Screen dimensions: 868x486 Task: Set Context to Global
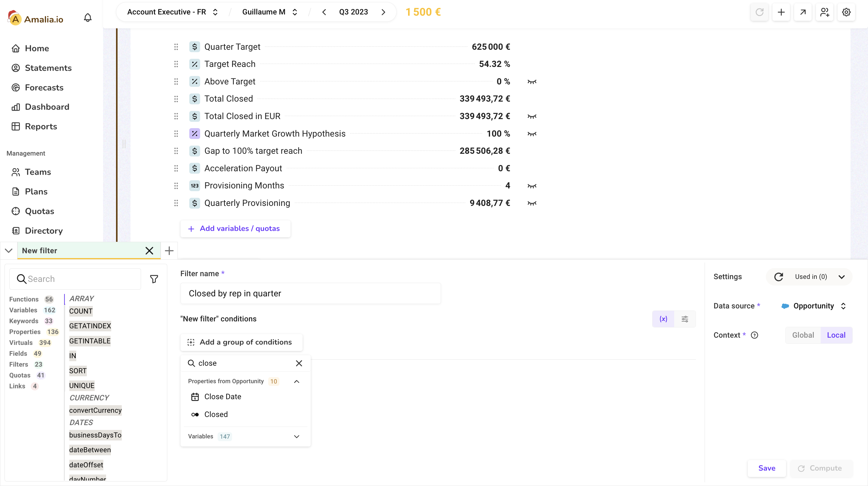803,335
